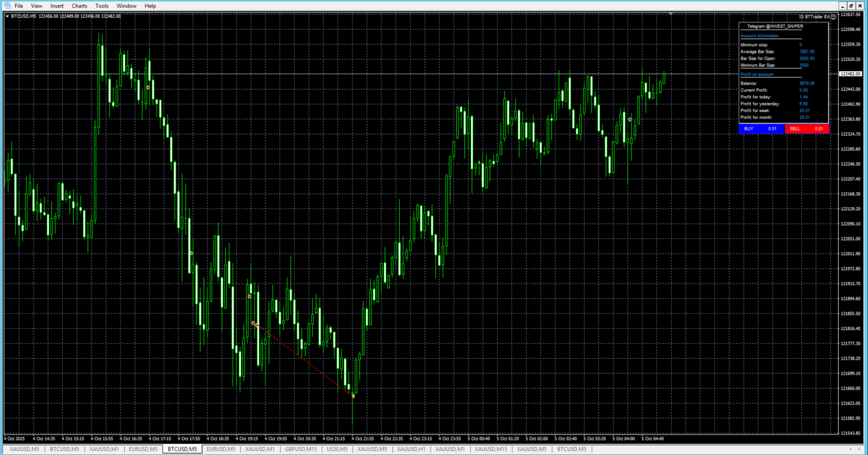Click the MetaTrader application icon beside File
The image size is (868, 455).
(7, 6)
